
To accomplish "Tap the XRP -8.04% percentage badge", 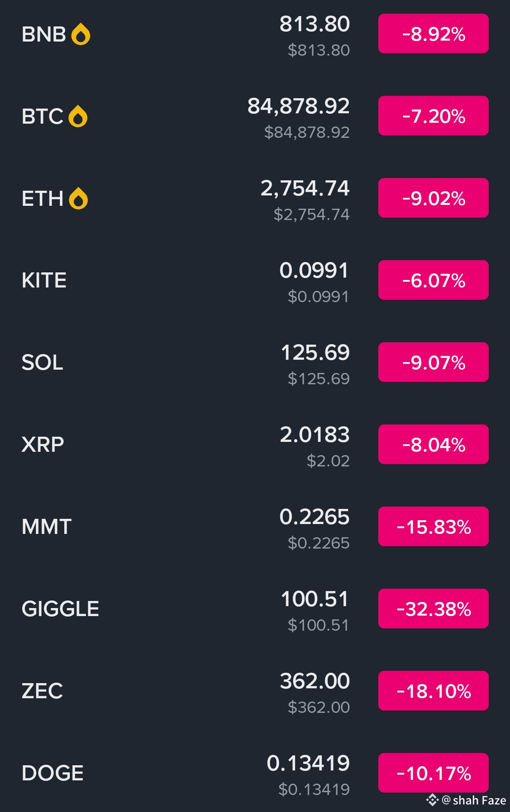I will [433, 445].
